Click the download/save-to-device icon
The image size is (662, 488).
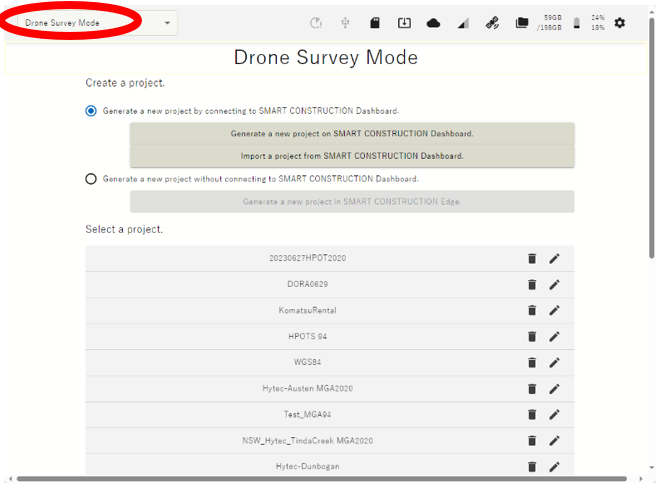coord(404,23)
